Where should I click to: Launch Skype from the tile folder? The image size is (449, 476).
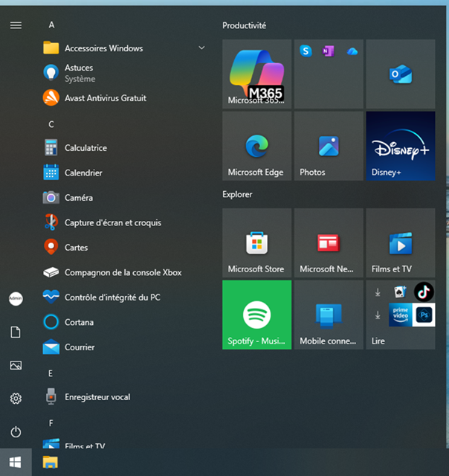pos(306,51)
